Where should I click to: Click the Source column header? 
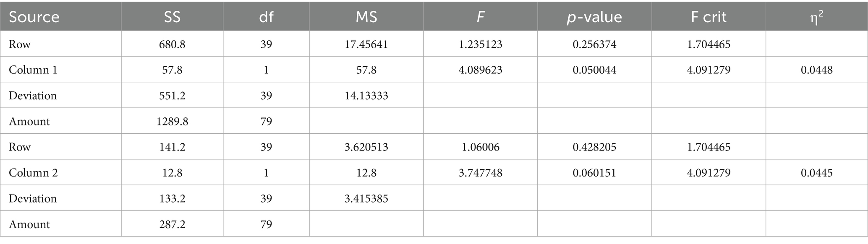(34, 17)
